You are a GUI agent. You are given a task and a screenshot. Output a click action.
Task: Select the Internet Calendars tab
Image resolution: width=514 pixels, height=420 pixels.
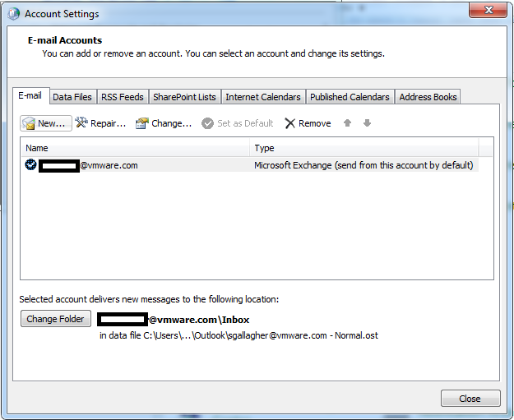coord(263,97)
